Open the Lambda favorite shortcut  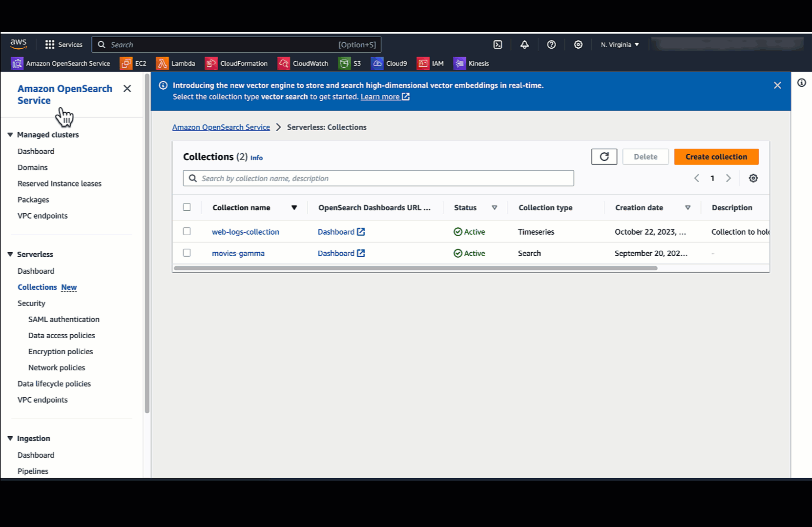[x=176, y=63]
